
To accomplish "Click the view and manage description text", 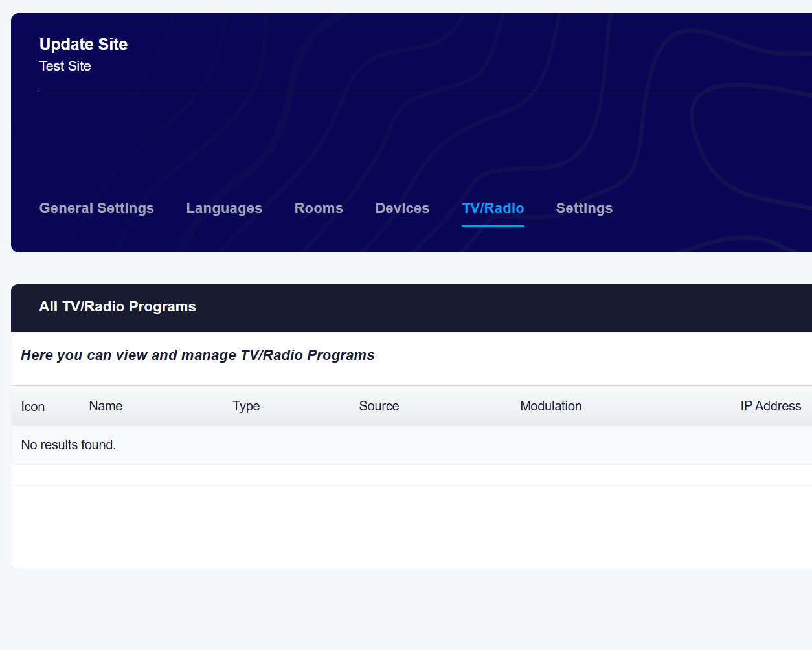I will click(197, 355).
